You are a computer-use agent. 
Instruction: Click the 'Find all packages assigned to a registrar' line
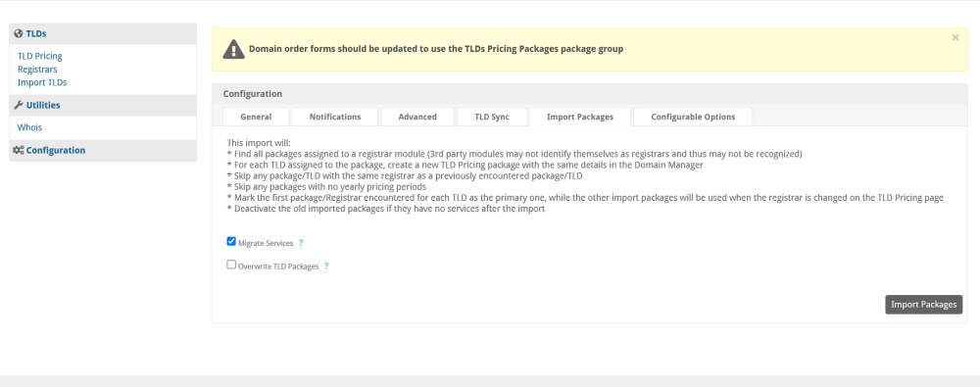pos(514,154)
